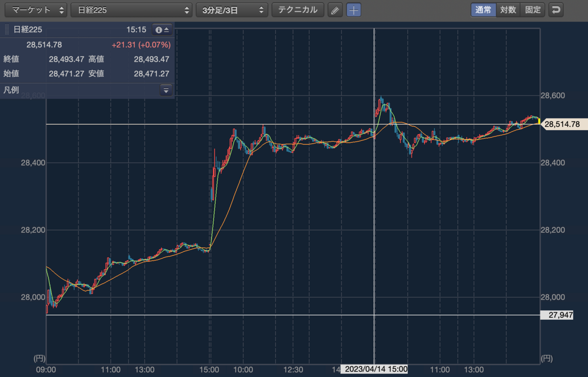The height and width of the screenshot is (377, 588).
Task: Click the 2023/04/14 15:00 crosshair date label
Action: [374, 370]
